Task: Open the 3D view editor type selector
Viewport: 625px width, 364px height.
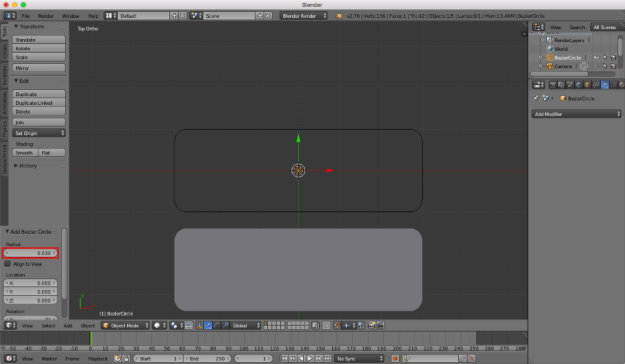Action: (x=11, y=326)
